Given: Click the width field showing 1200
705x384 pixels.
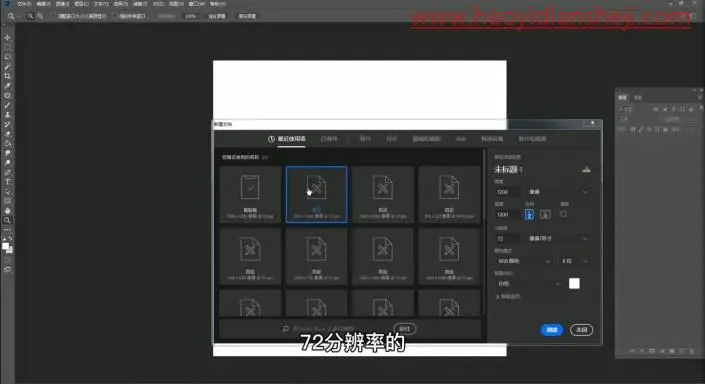Looking at the screenshot, I should click(507, 192).
